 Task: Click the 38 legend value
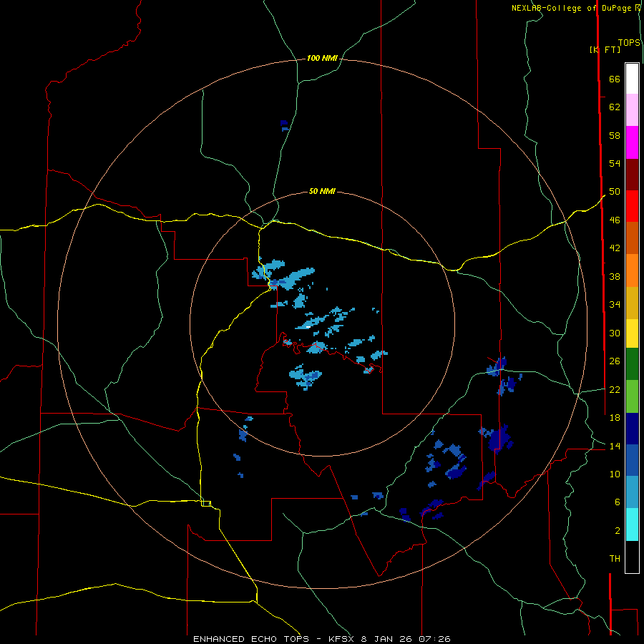(x=615, y=276)
